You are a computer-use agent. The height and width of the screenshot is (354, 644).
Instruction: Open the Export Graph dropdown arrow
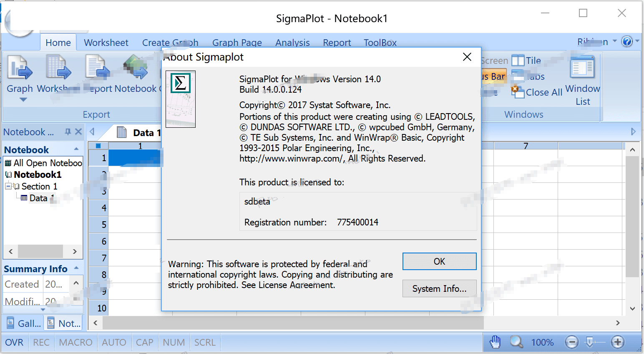coord(23,100)
